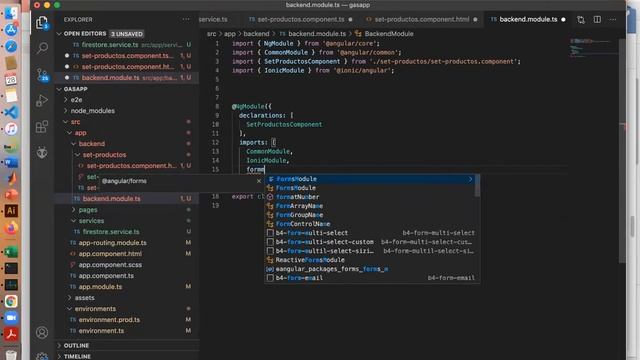Click the editor vertical scrollbar
Image resolution: width=640 pixels, height=360 pixels.
click(622, 151)
